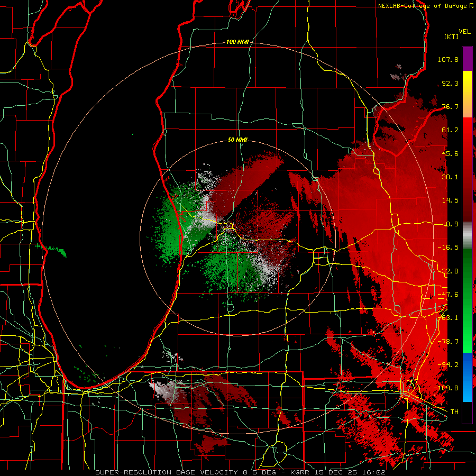This screenshot has width=476, height=476.
Task: Select the -78.7 scale value
Action: click(x=448, y=342)
